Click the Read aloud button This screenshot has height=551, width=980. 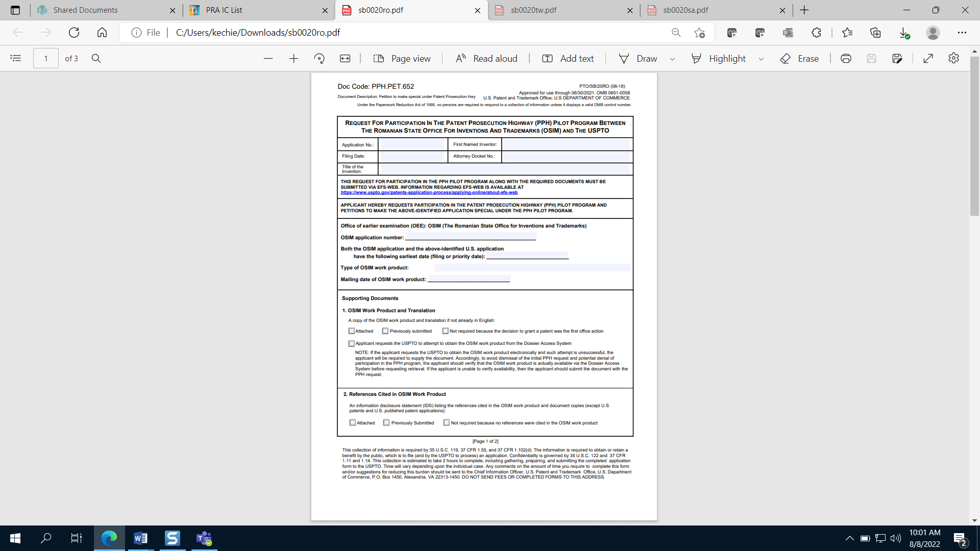tap(486, 59)
